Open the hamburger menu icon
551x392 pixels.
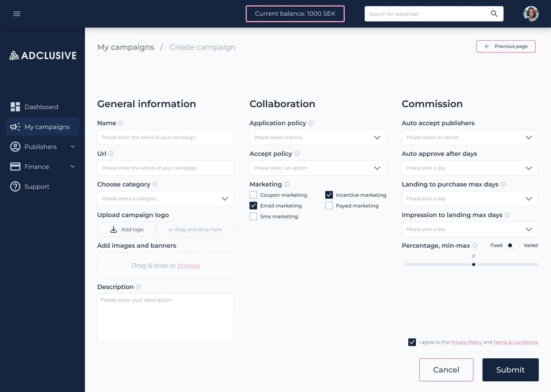pyautogui.click(x=17, y=14)
